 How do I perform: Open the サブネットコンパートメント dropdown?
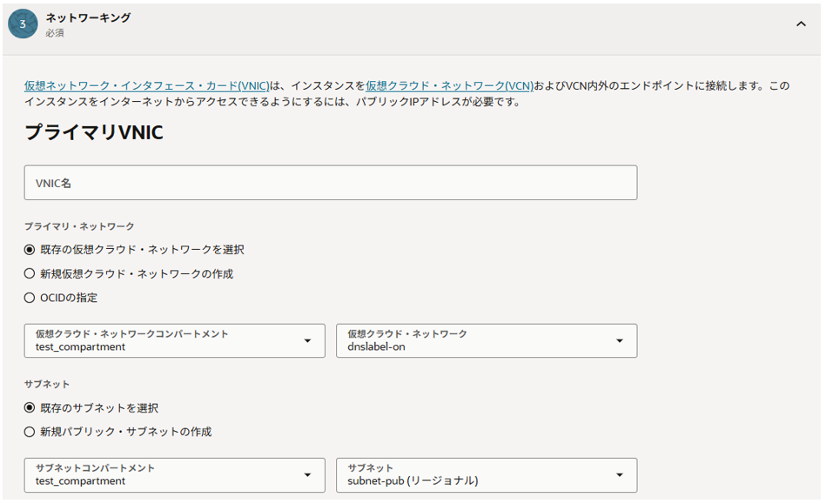tap(165, 474)
